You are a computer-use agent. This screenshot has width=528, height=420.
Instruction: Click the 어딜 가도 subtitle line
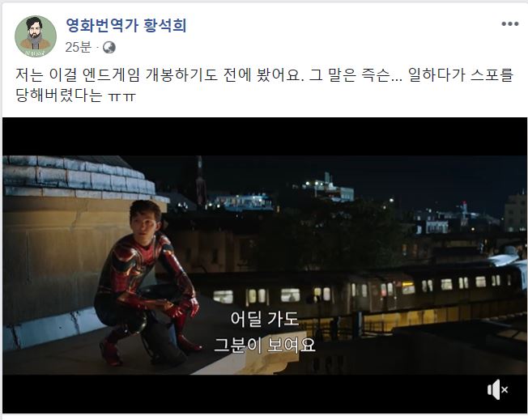[x=265, y=318]
